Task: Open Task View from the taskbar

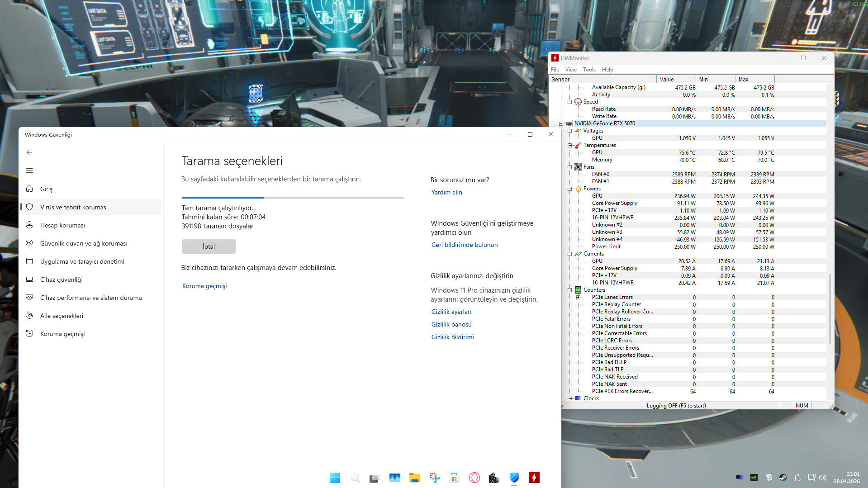Action: pyautogui.click(x=375, y=478)
